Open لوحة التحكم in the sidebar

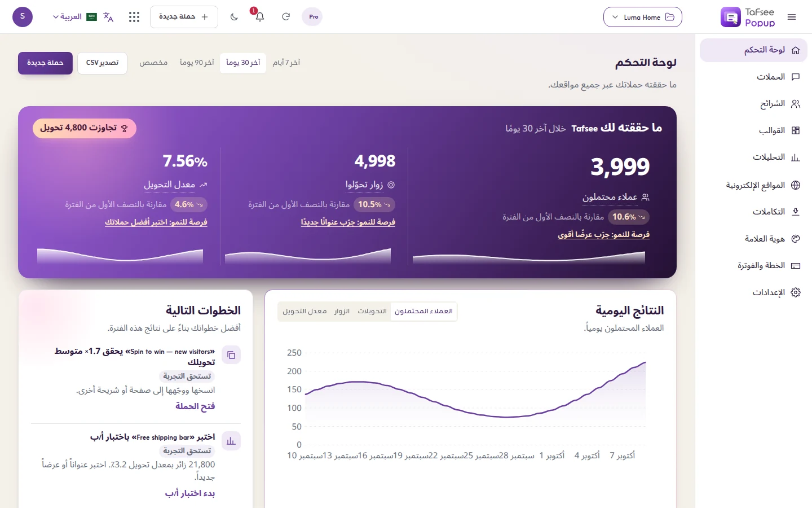753,50
